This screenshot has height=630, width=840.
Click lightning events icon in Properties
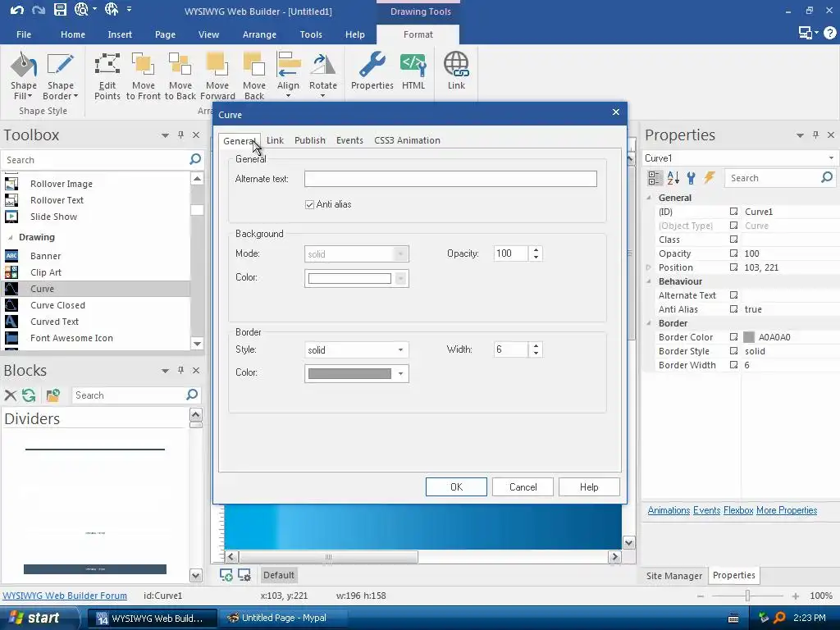710,178
